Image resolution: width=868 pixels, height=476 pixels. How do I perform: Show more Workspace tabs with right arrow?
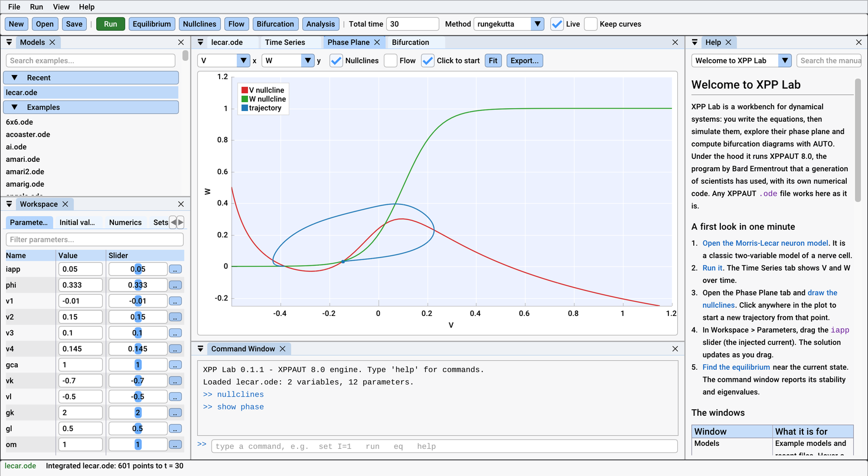coord(181,222)
